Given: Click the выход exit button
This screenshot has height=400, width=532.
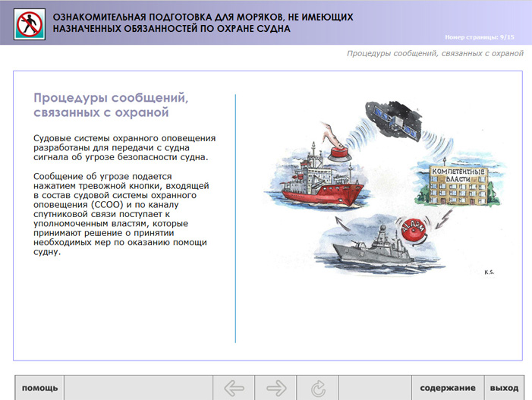Looking at the screenshot, I should [x=504, y=388].
